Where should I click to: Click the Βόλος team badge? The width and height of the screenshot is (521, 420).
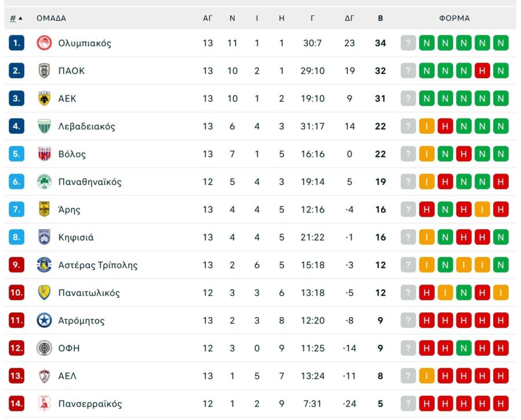(45, 154)
